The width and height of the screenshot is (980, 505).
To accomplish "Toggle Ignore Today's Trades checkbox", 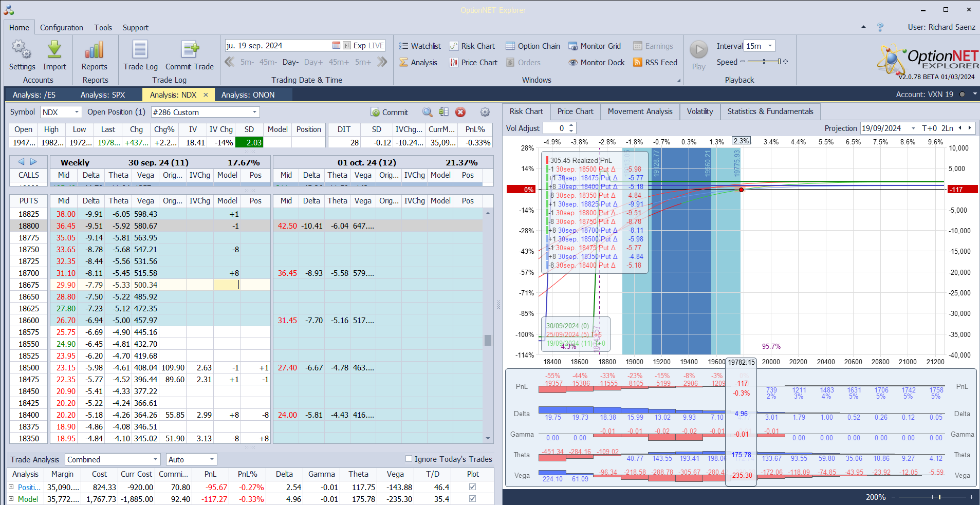I will [x=409, y=459].
